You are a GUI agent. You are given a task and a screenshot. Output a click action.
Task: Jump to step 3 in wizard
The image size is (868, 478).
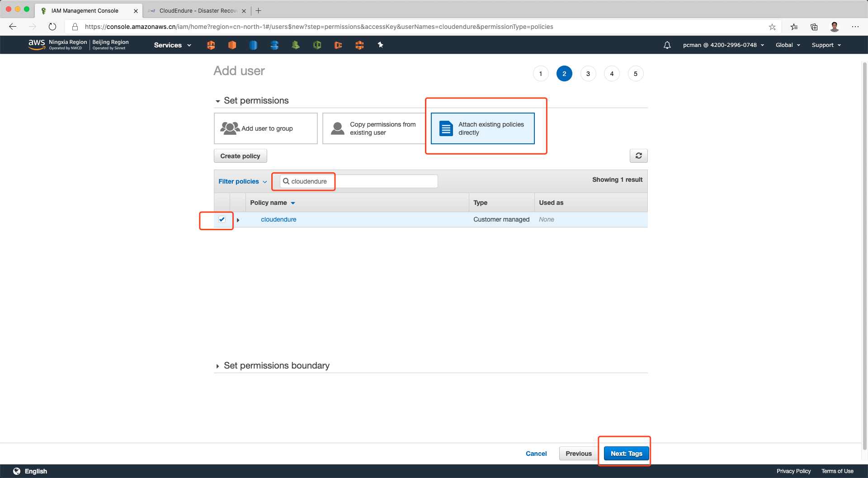pyautogui.click(x=588, y=74)
